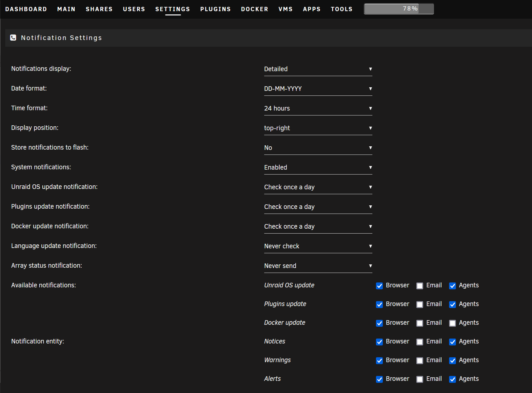The image size is (532, 393).
Task: Toggle Browser checkbox for Notices
Action: click(x=379, y=342)
